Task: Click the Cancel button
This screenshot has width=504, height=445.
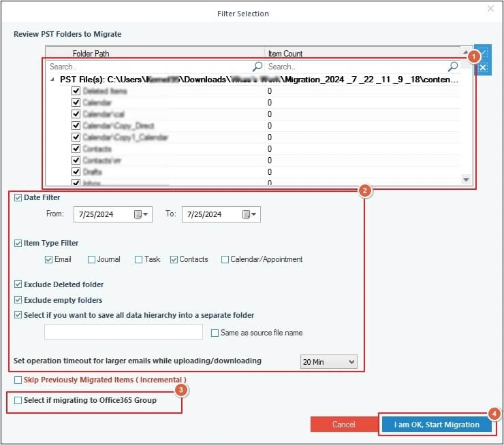Action: [344, 425]
